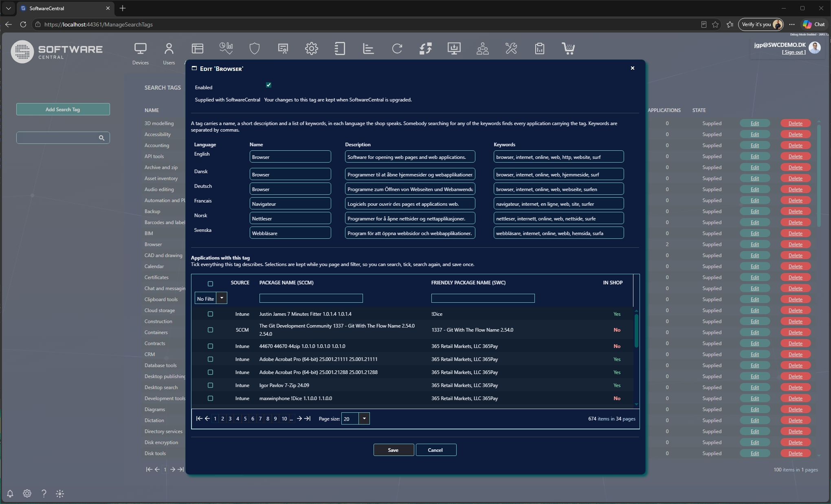The image size is (831, 504).
Task: Open the Users person icon
Action: coord(169,49)
